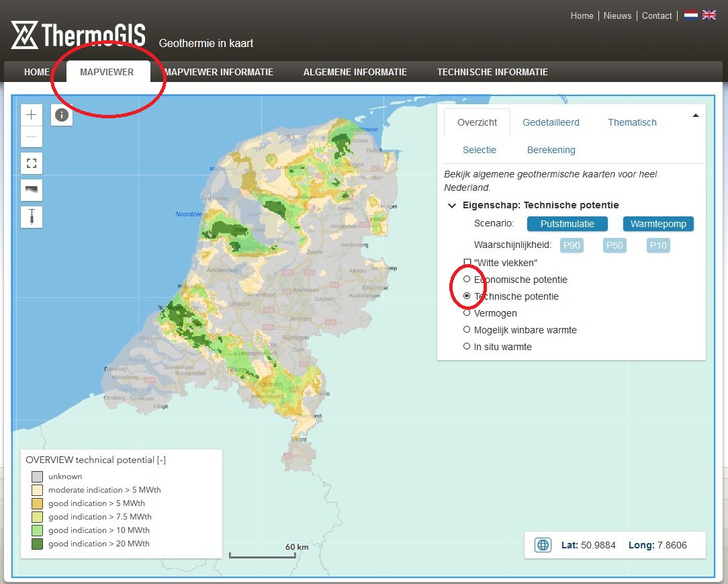Select the well borehole tool icon
Image resolution: width=728 pixels, height=584 pixels.
pyautogui.click(x=32, y=216)
